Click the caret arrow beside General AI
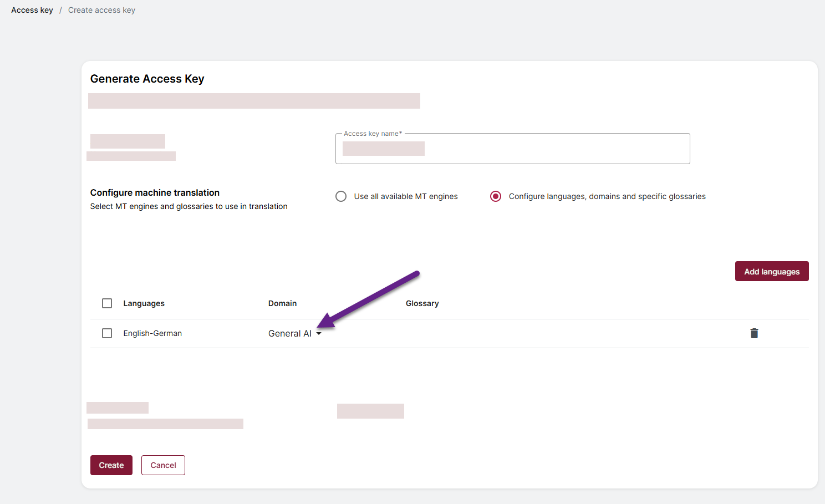This screenshot has height=504, width=825. pos(319,334)
